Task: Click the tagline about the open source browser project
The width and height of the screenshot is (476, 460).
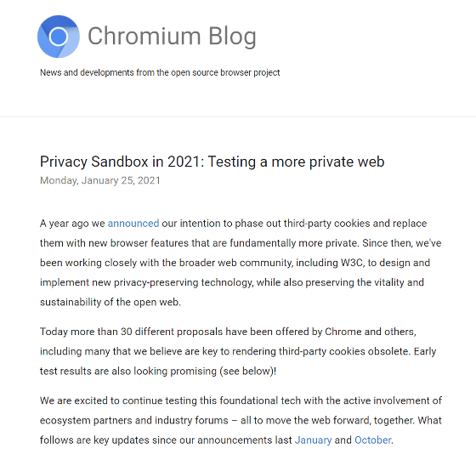Action: tap(160, 72)
